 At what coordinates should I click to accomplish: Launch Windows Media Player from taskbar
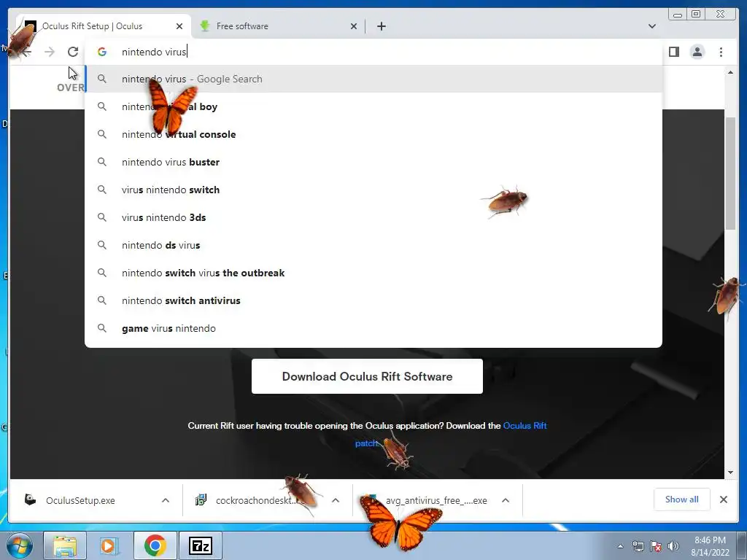[109, 545]
